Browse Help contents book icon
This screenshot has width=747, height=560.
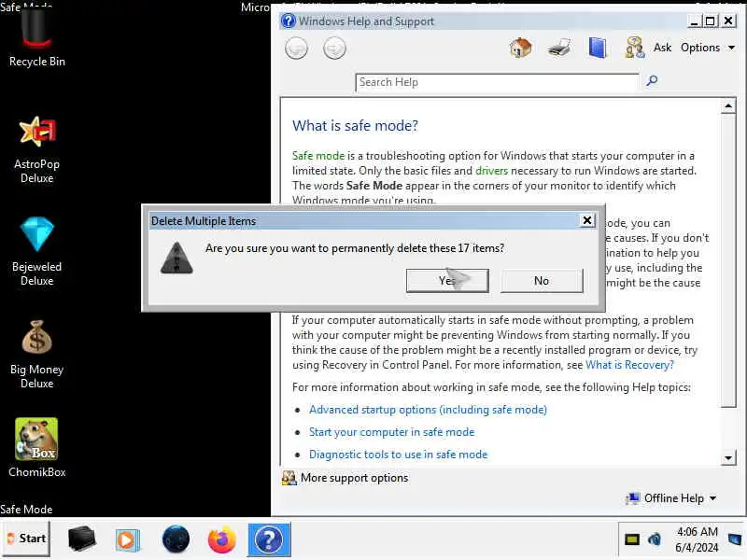click(597, 48)
